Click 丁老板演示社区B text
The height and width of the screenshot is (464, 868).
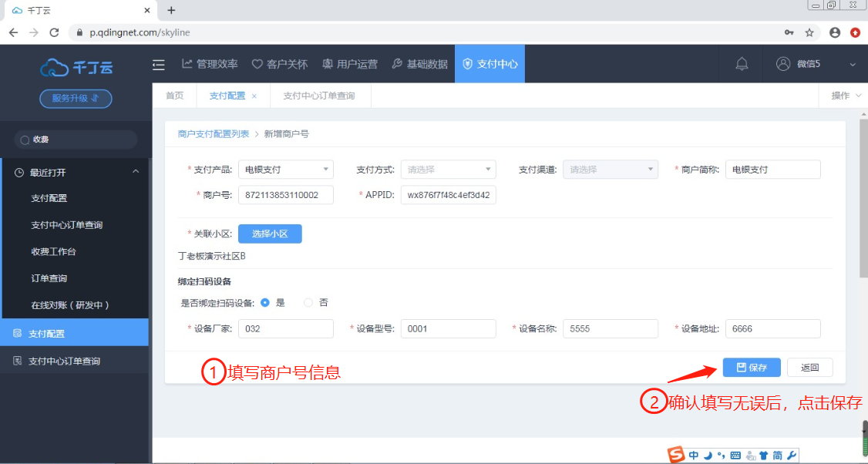click(211, 256)
